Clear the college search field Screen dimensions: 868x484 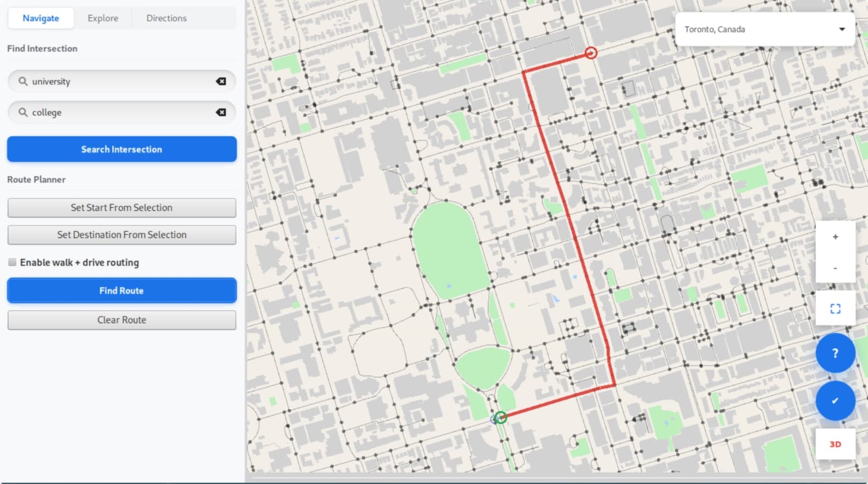point(221,112)
